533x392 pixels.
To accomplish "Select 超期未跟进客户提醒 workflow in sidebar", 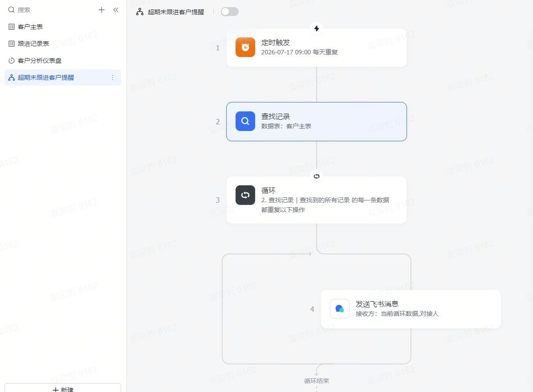I will pos(62,78).
